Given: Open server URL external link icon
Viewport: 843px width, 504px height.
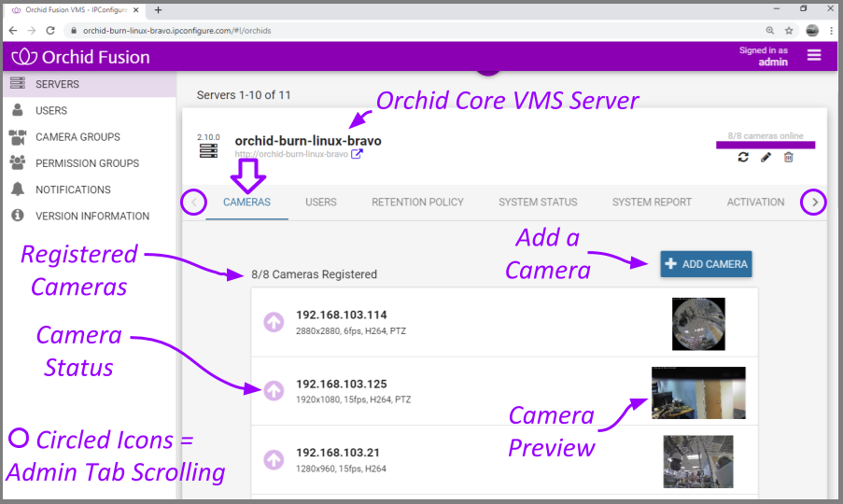Looking at the screenshot, I should click(x=357, y=154).
